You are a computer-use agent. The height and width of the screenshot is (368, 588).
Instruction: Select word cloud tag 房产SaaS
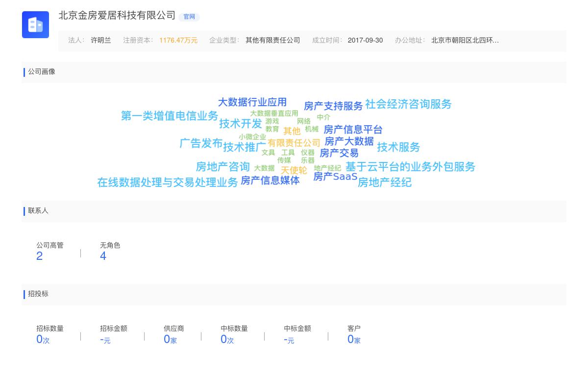click(335, 177)
